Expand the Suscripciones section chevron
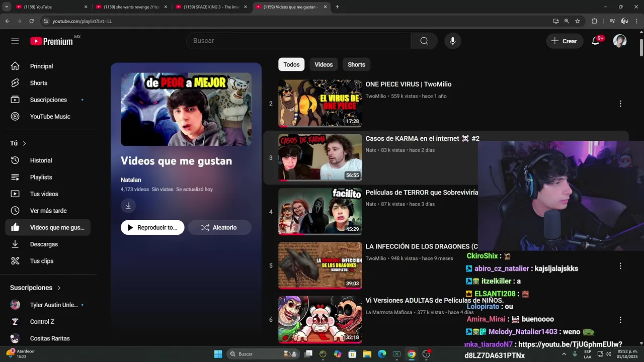This screenshot has height=362, width=644. click(x=59, y=288)
